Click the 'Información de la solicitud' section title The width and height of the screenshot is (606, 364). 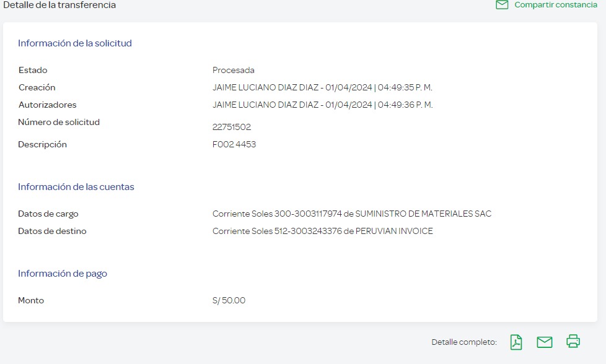(75, 43)
